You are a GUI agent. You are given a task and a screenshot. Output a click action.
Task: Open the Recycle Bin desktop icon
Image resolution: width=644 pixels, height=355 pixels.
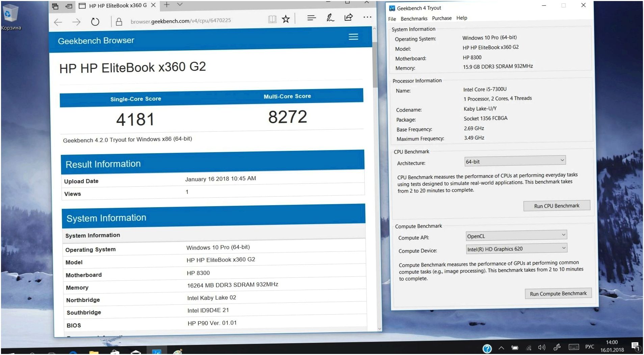pos(10,17)
